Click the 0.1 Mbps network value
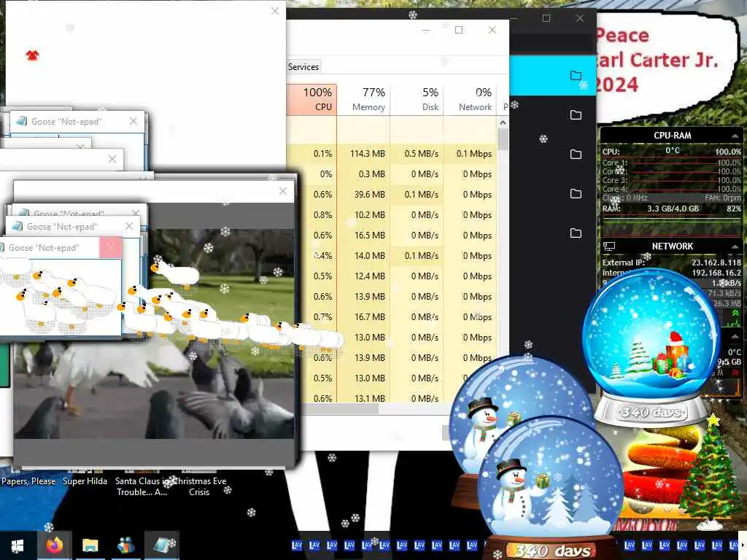This screenshot has height=560, width=747. (473, 154)
